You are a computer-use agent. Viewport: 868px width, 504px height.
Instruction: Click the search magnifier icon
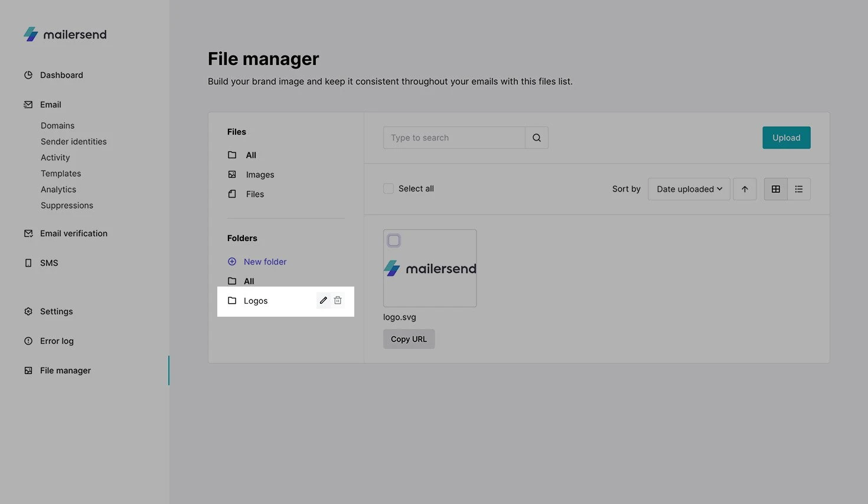[537, 138]
